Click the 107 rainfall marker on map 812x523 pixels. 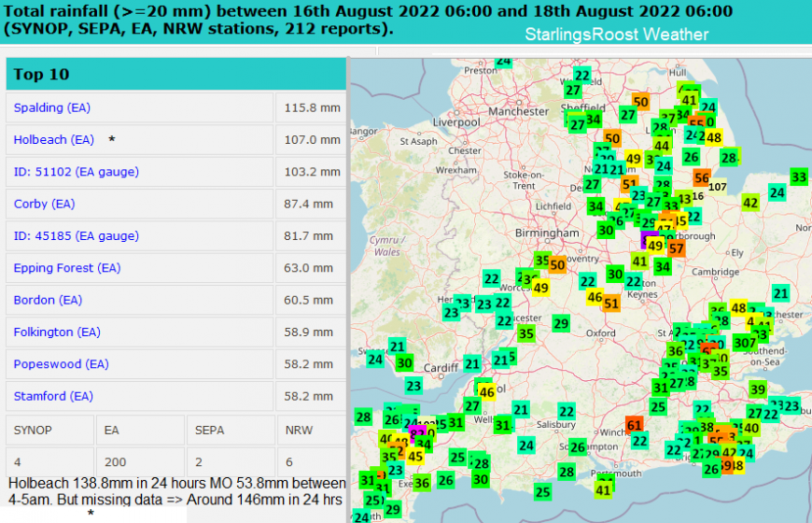tap(717, 187)
